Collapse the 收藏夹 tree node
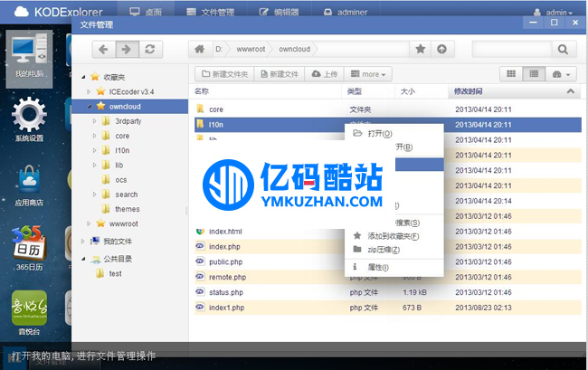 pos(83,77)
